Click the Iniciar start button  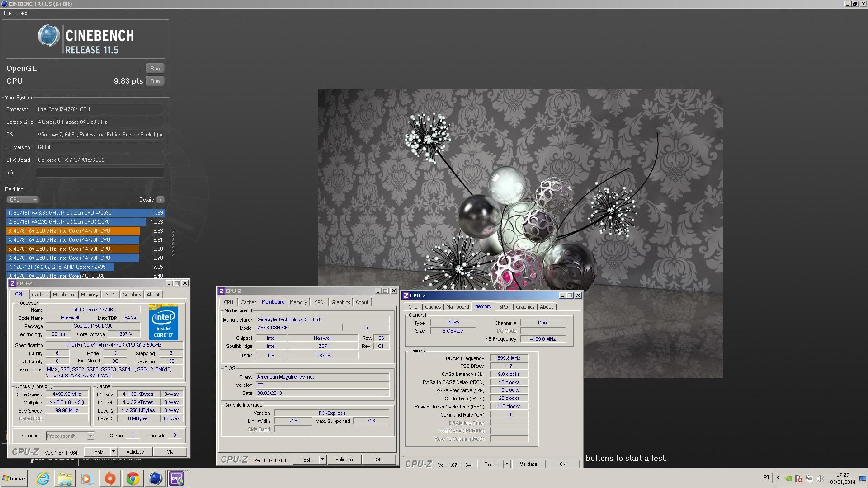14,479
